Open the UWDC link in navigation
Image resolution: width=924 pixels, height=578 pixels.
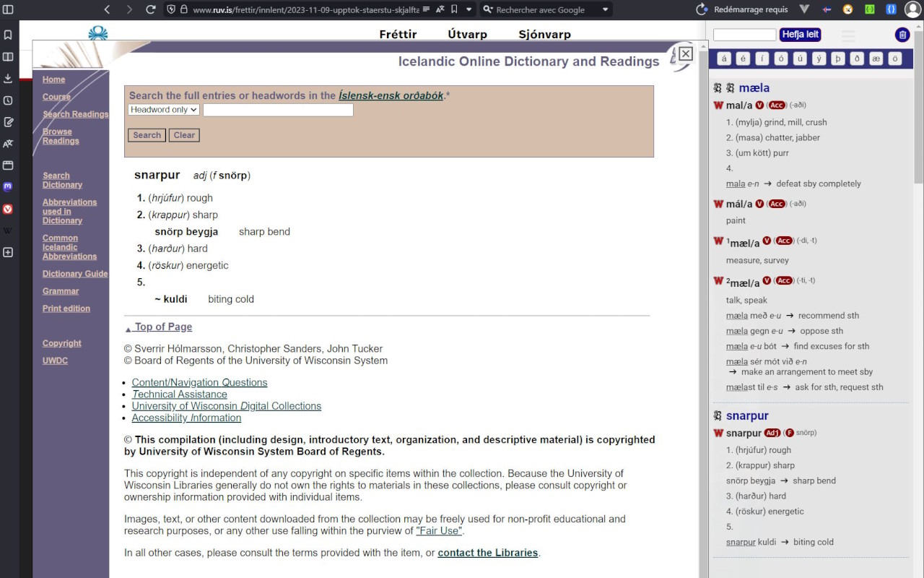pos(55,361)
